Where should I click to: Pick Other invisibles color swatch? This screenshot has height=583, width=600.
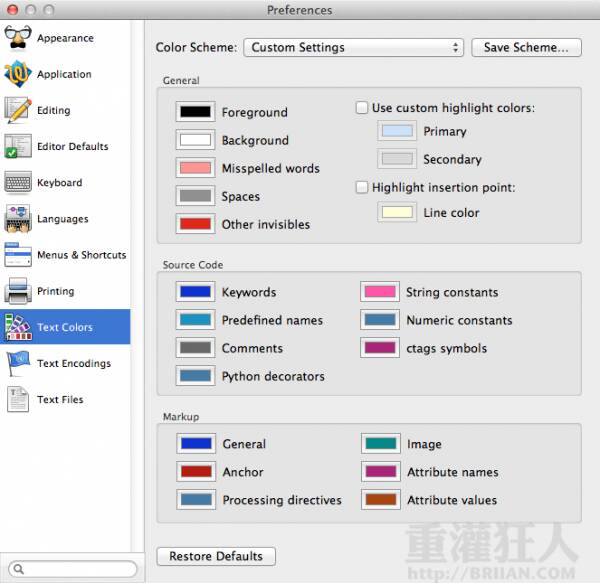[195, 223]
